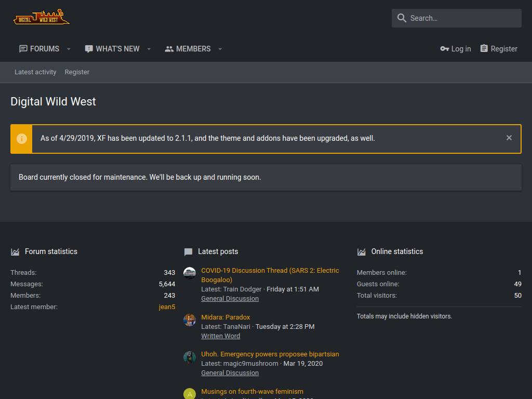Click the search magnifier icon
The height and width of the screenshot is (399, 532).
point(402,18)
